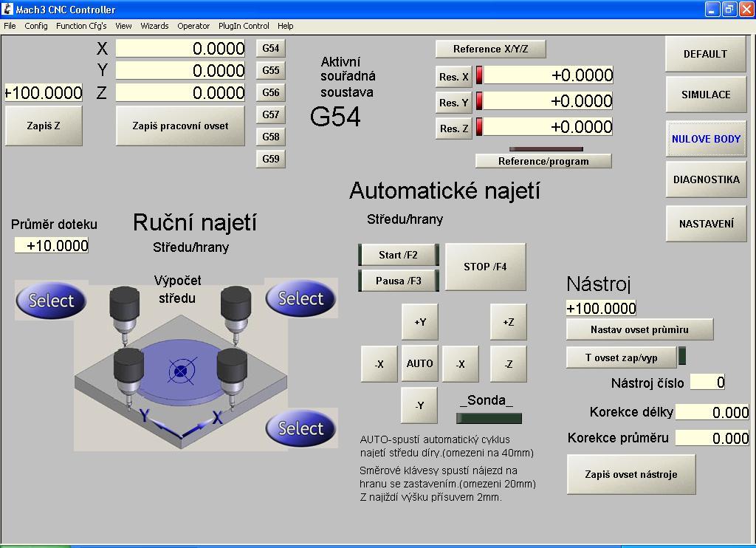Click the Nástroj číslo input field
Image resolution: width=756 pixels, height=548 pixels.
708,382
